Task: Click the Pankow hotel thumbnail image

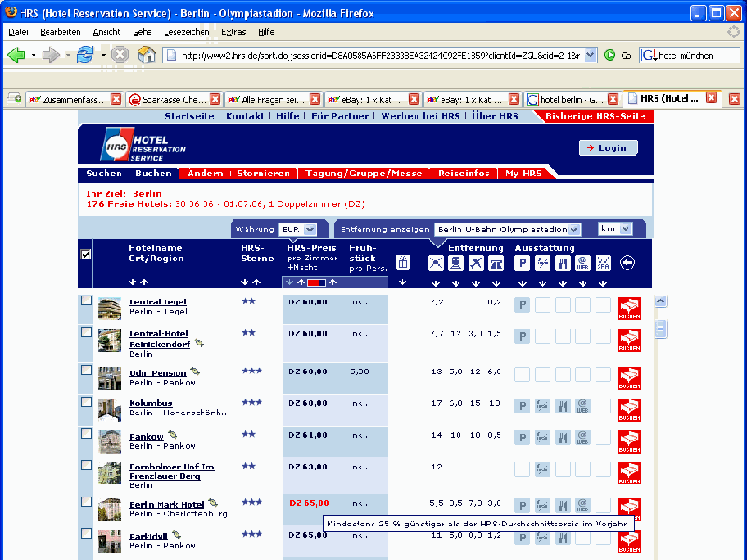Action: click(109, 440)
